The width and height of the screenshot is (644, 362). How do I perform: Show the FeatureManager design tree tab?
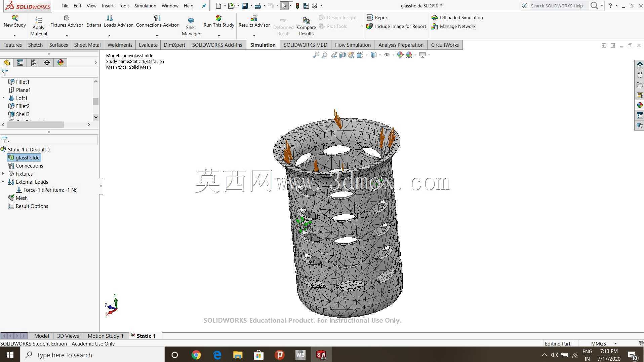click(x=7, y=63)
